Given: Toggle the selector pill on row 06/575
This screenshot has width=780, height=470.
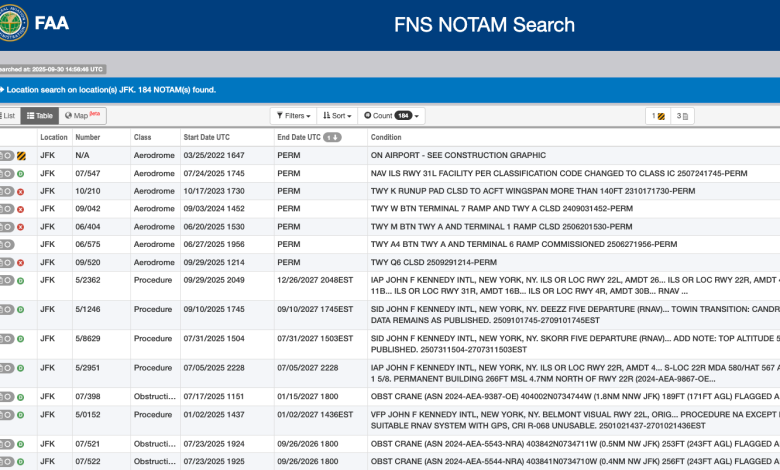Looking at the screenshot, I should click(x=7, y=245).
